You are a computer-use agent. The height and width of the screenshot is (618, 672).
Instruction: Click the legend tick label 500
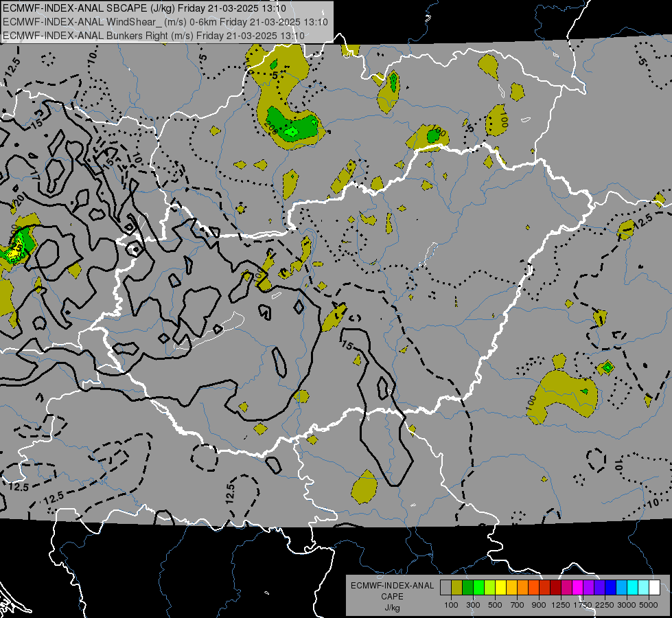(x=495, y=605)
